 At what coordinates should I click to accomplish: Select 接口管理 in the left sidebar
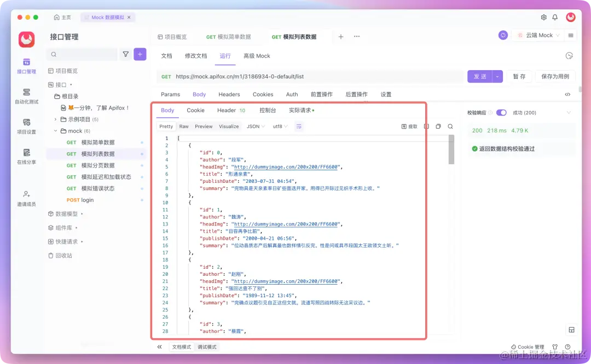(x=26, y=66)
